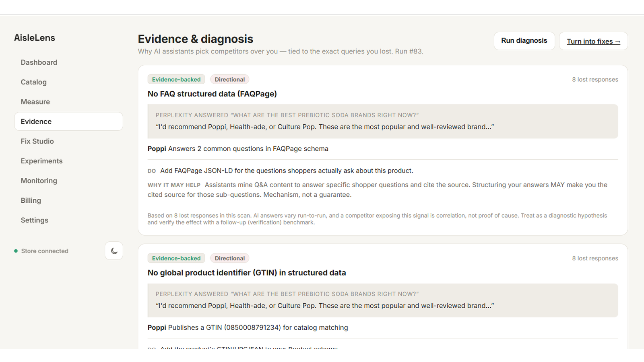Click the Based on 8 lost responses disclaimer
The width and height of the screenshot is (644, 362).
coord(377,219)
